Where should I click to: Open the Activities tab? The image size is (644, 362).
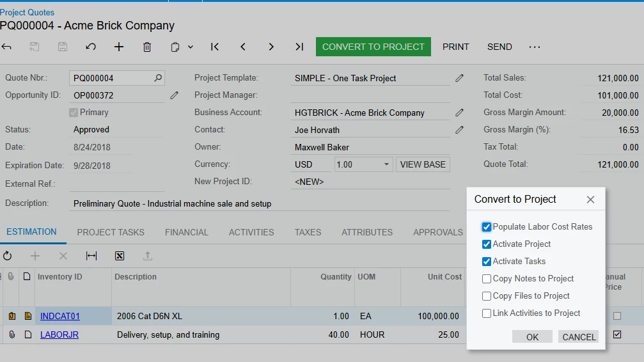click(x=251, y=232)
